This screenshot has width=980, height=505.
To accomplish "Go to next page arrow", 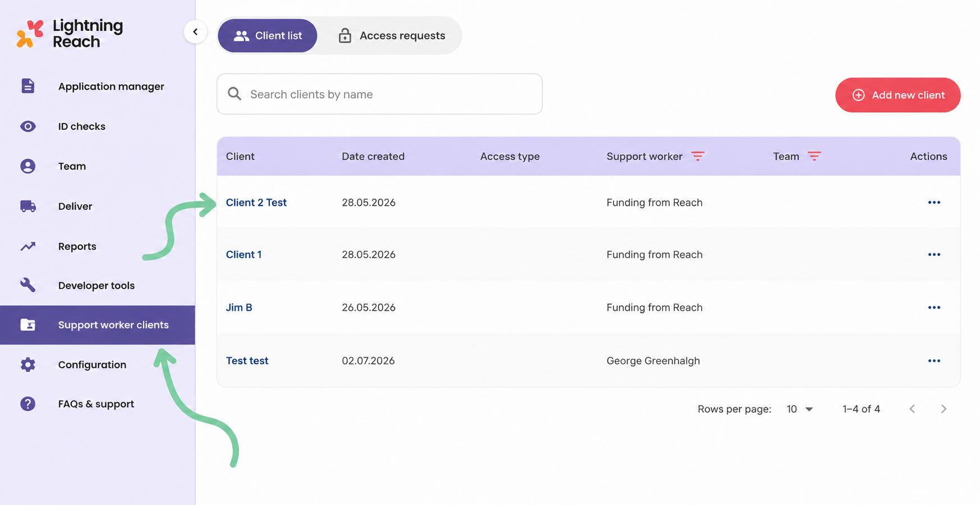I will point(944,409).
